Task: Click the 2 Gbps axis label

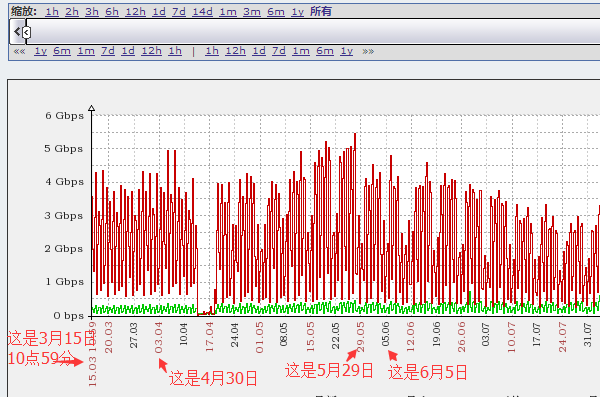Action: 64,248
